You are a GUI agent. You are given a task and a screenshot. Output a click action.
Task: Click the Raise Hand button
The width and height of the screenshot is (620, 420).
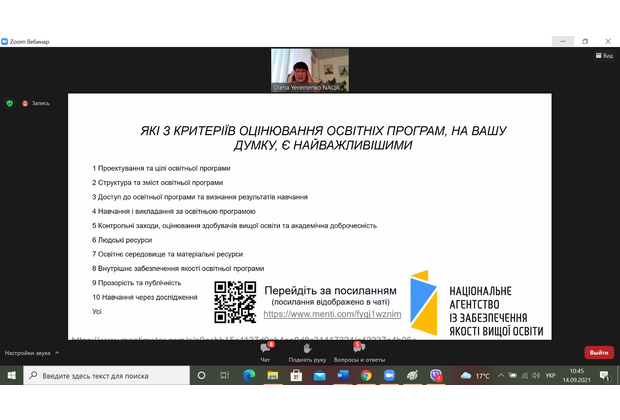click(x=309, y=350)
